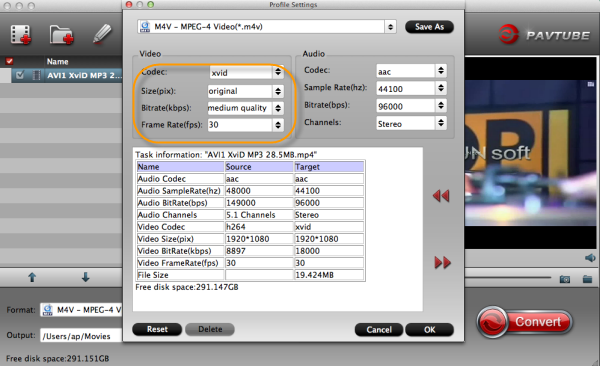Click target Video BitRate value 18000
The image size is (600, 366).
coord(329,251)
